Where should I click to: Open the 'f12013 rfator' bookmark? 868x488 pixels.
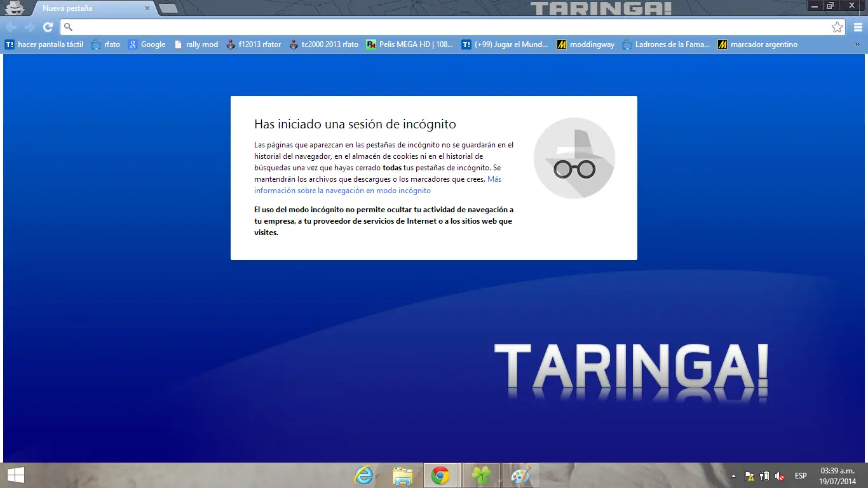(254, 44)
